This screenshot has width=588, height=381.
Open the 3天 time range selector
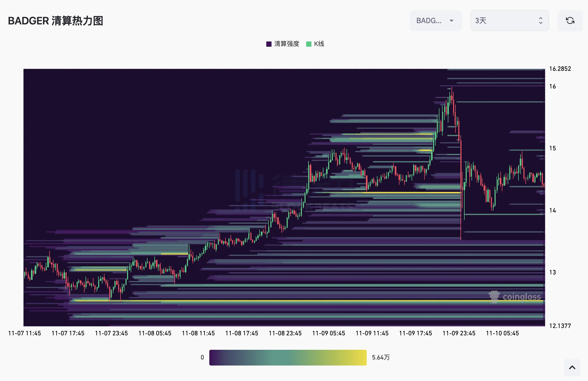pos(509,20)
